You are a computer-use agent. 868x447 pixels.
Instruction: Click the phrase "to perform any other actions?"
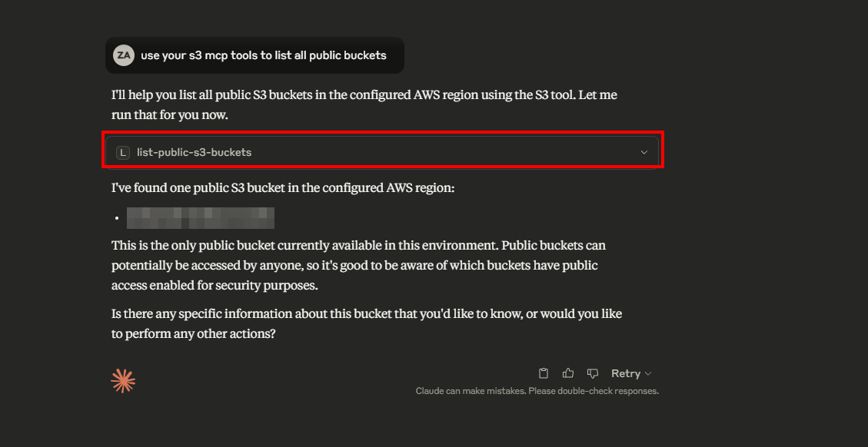coord(193,334)
